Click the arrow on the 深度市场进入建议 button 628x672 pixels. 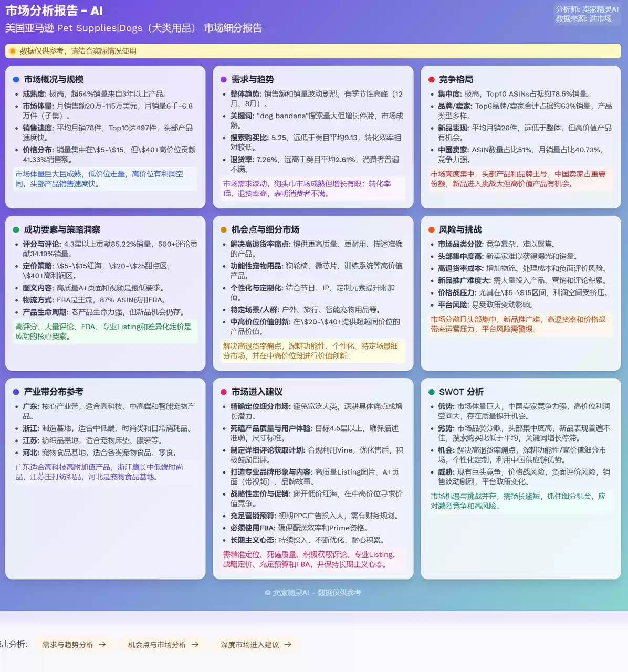[288, 644]
